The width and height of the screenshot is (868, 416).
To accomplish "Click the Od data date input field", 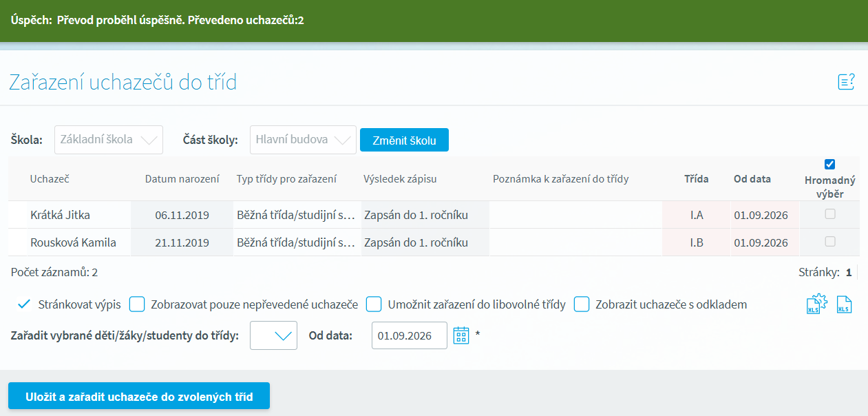I will (409, 335).
